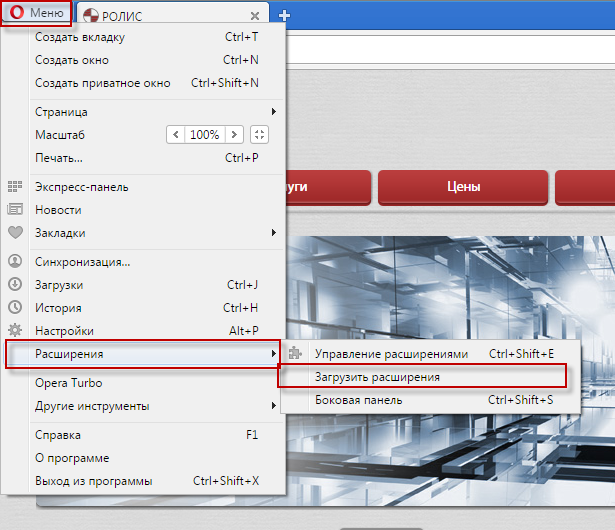Open a new tab with plus button

[x=284, y=16]
